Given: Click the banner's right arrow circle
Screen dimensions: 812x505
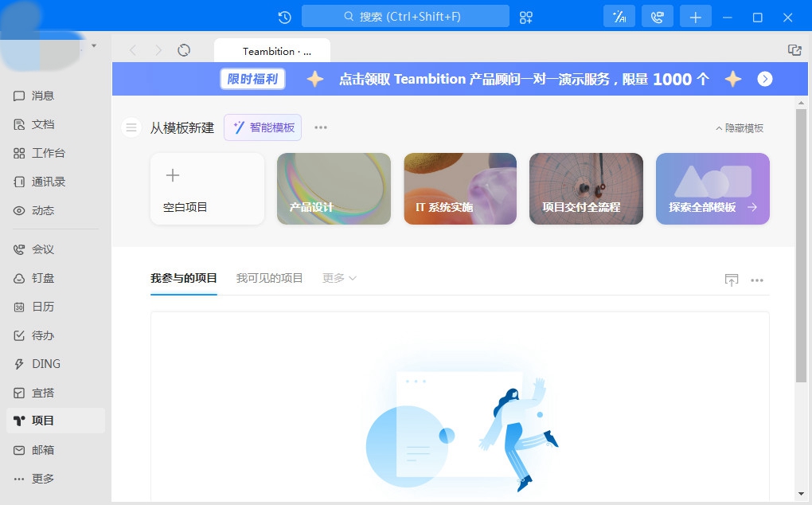Looking at the screenshot, I should coord(765,79).
